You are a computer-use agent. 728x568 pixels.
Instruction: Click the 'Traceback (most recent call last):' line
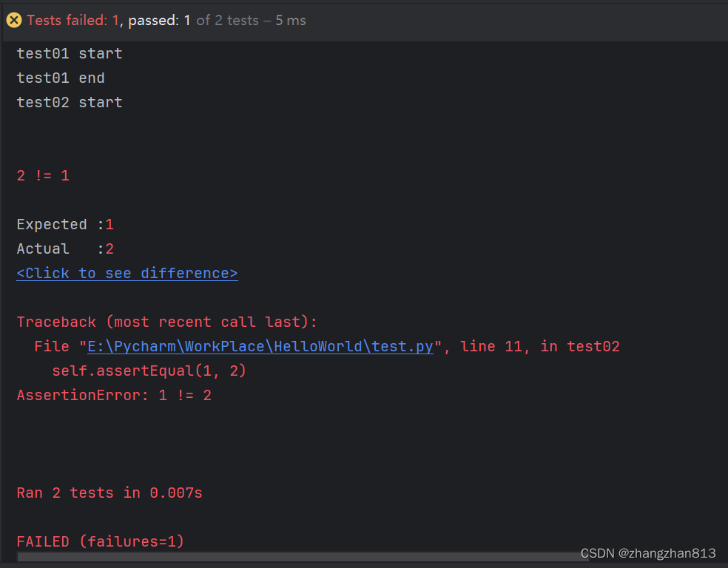tap(167, 322)
